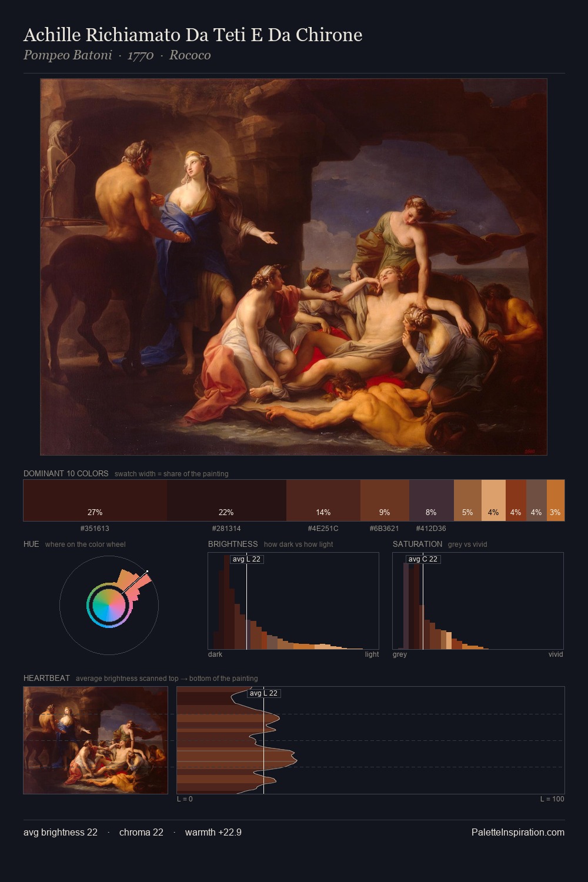Click the 'HUE' section heading

point(31,544)
